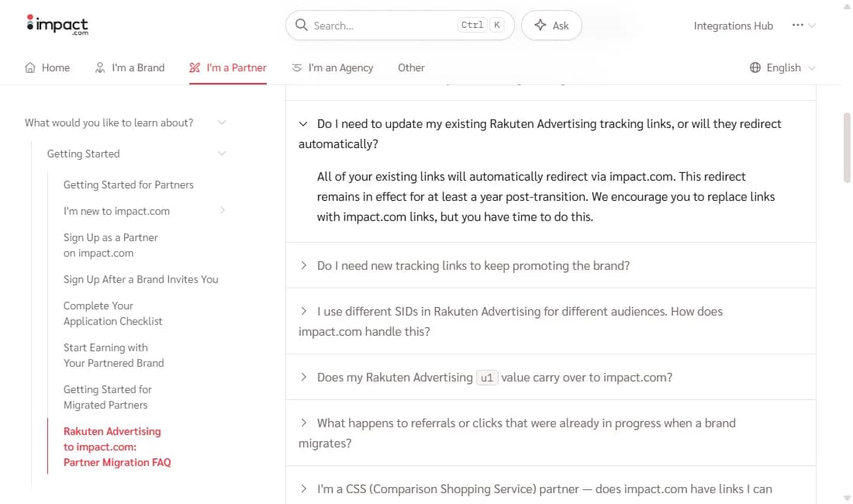Switch to I'm a Brand tab

click(x=130, y=67)
